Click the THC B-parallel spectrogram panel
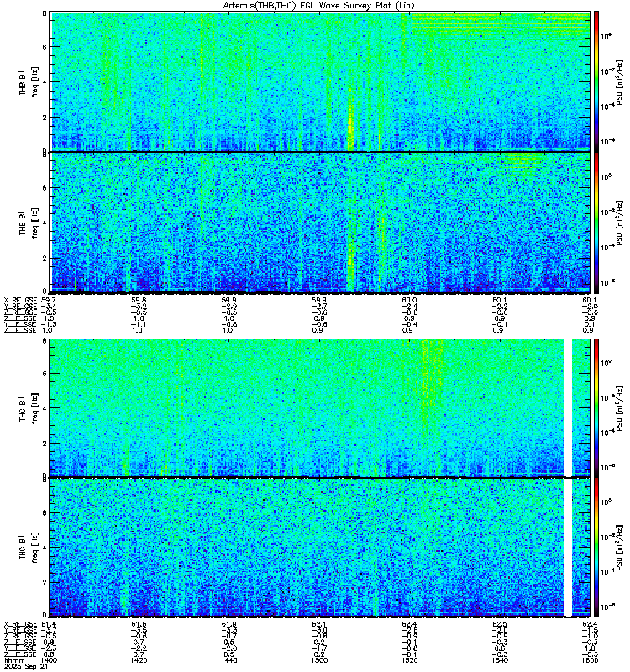Image resolution: width=630 pixels, height=672 pixels. [x=320, y=548]
